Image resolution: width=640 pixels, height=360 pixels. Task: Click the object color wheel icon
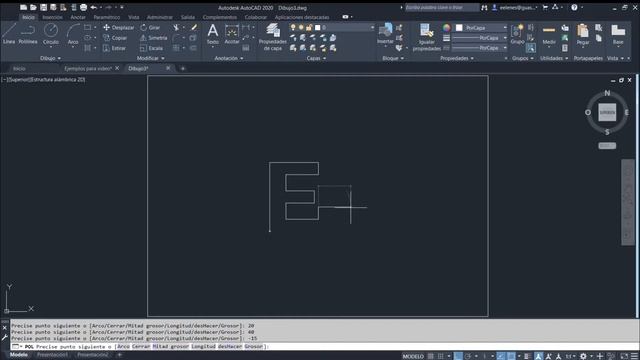[x=447, y=27]
